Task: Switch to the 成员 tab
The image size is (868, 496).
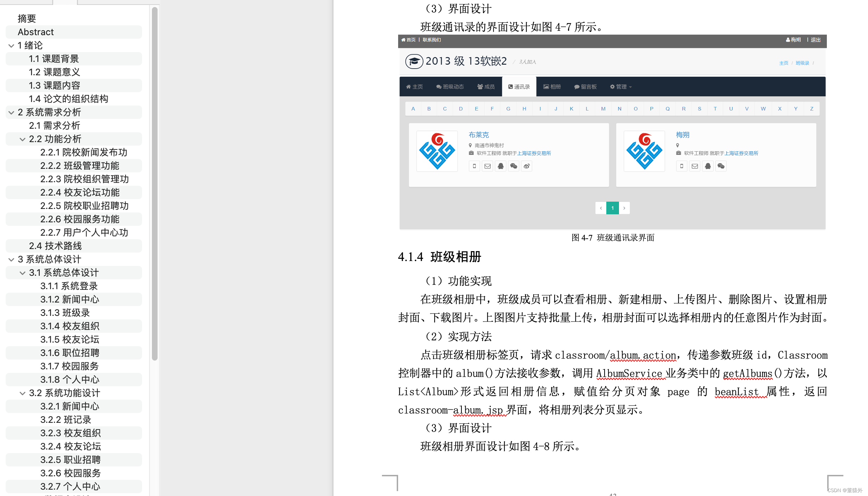Action: click(486, 87)
